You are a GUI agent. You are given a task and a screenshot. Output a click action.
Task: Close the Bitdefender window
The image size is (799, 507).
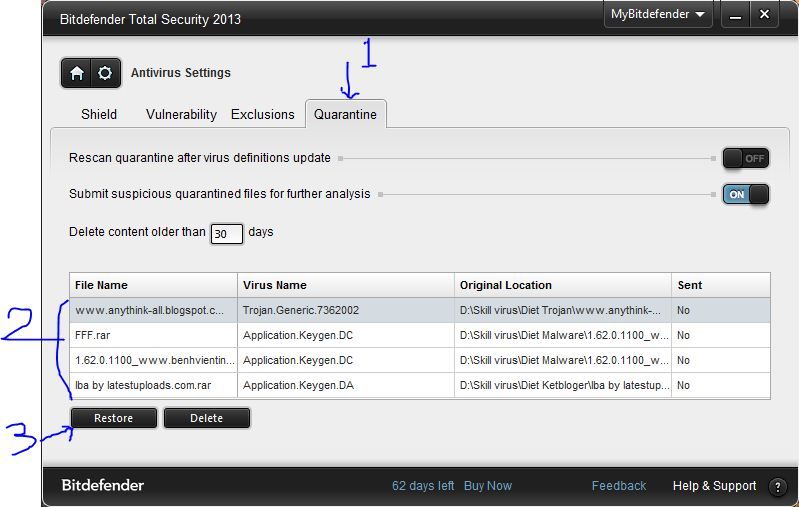click(764, 15)
